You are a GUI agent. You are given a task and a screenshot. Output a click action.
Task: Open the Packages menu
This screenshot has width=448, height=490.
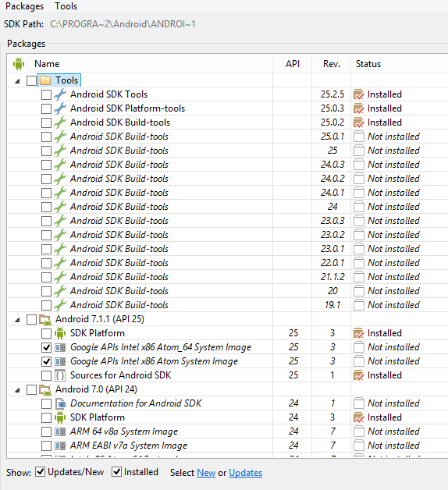24,6
